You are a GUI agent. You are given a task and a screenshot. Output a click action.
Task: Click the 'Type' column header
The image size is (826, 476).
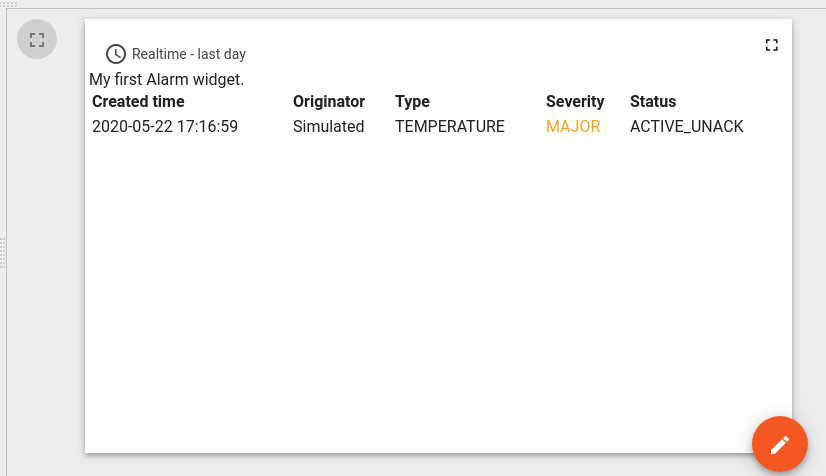412,101
